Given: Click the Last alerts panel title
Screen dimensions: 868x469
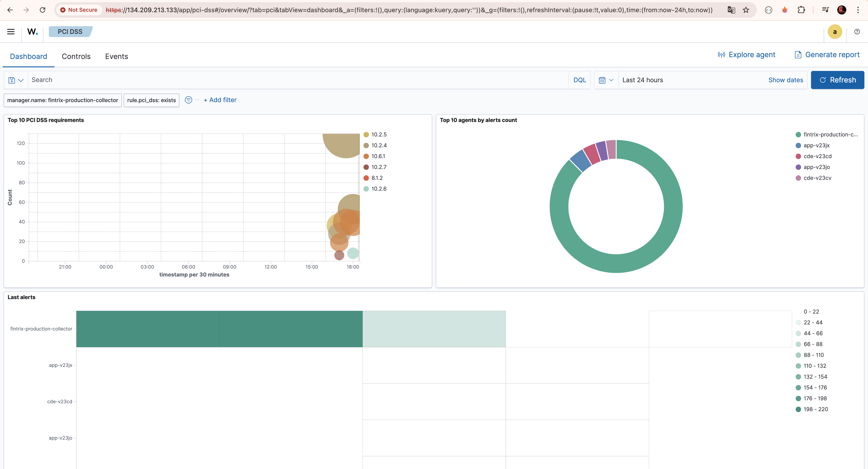Looking at the screenshot, I should click(x=21, y=297).
